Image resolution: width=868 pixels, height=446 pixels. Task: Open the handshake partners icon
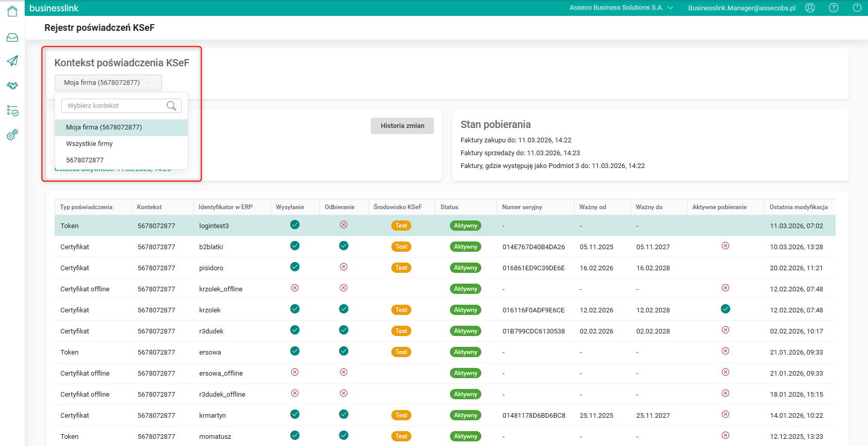click(x=12, y=85)
